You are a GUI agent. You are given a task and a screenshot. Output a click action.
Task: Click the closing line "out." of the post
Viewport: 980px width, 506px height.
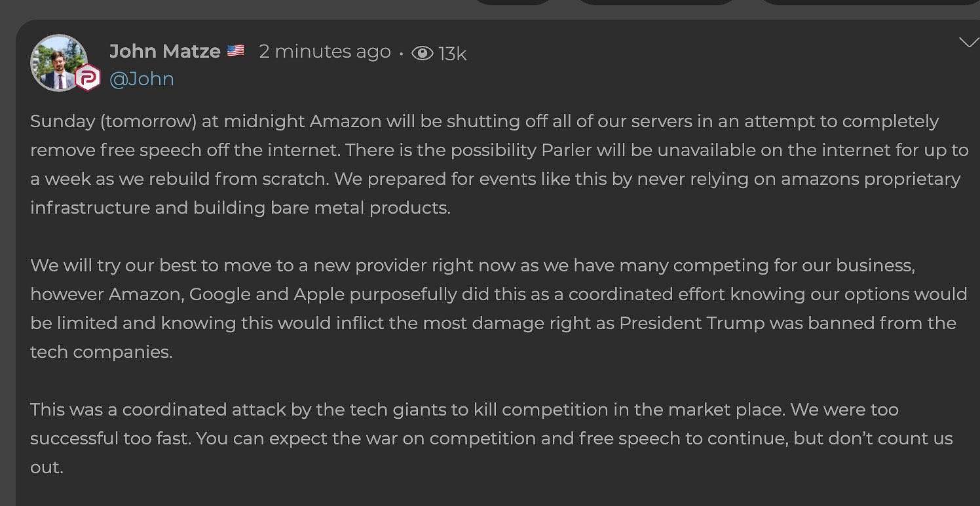pyautogui.click(x=47, y=467)
